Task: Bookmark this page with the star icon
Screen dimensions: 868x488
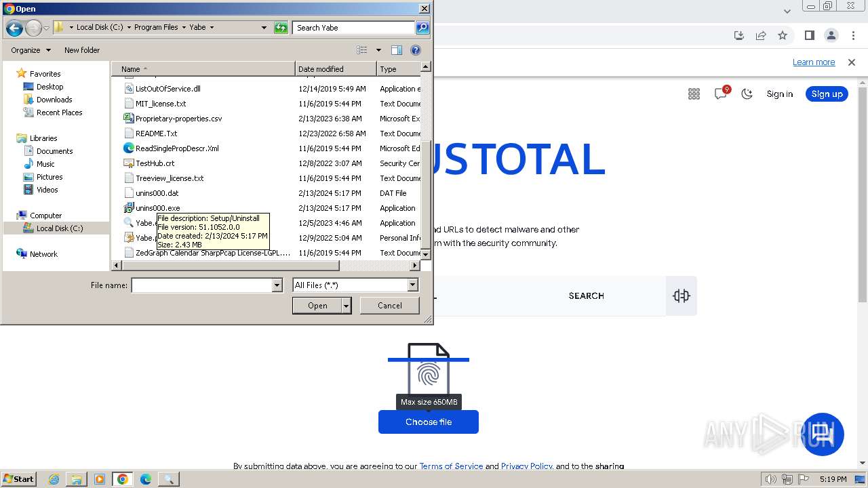Action: point(783,35)
